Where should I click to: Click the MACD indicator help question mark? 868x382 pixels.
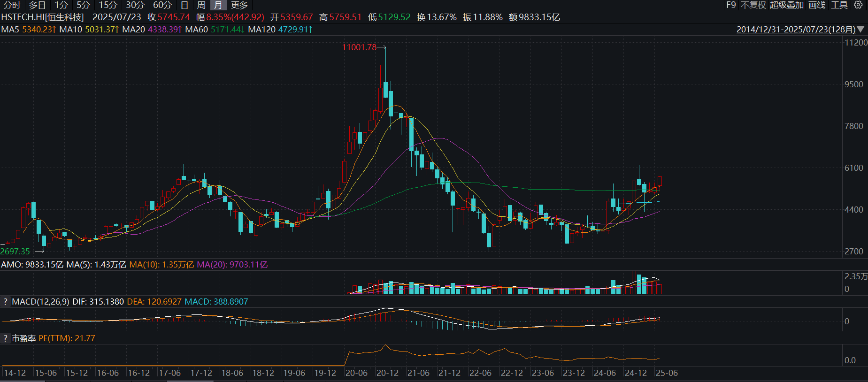tap(5, 302)
